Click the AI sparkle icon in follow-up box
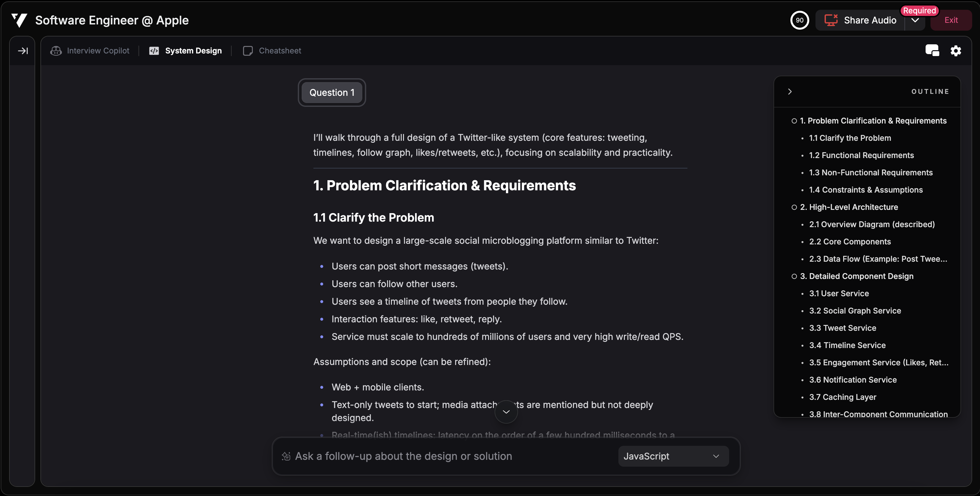980x496 pixels. 286,456
